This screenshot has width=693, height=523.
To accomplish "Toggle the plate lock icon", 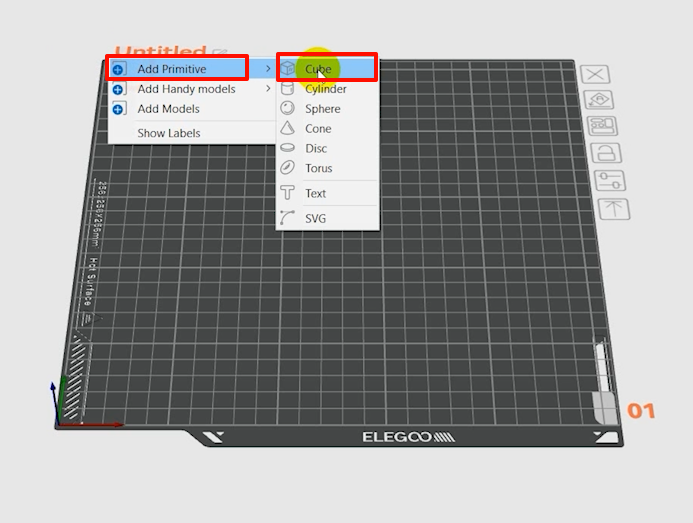I will click(605, 153).
